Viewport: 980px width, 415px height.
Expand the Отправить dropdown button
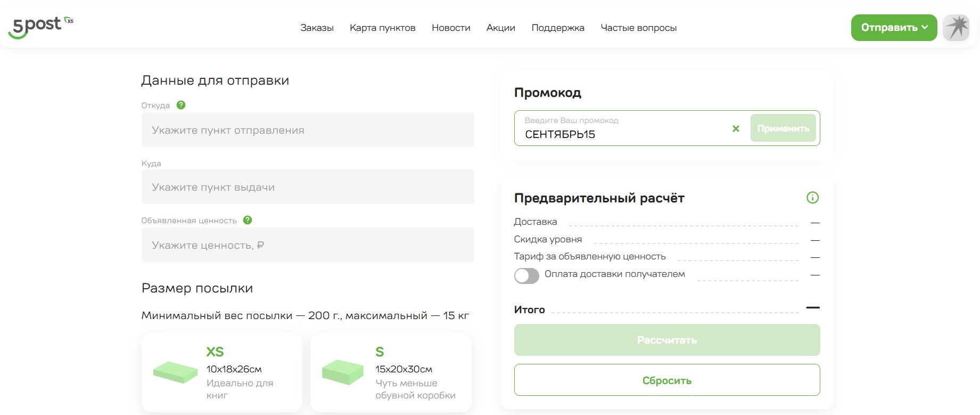pos(894,28)
